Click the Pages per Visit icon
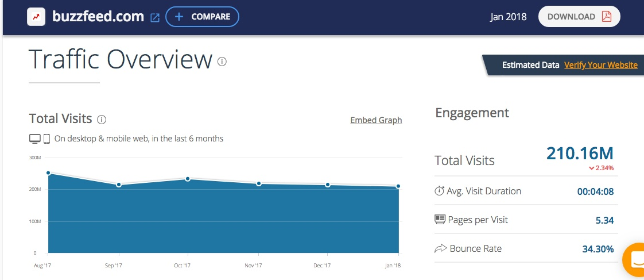The height and width of the screenshot is (280, 644). (440, 220)
